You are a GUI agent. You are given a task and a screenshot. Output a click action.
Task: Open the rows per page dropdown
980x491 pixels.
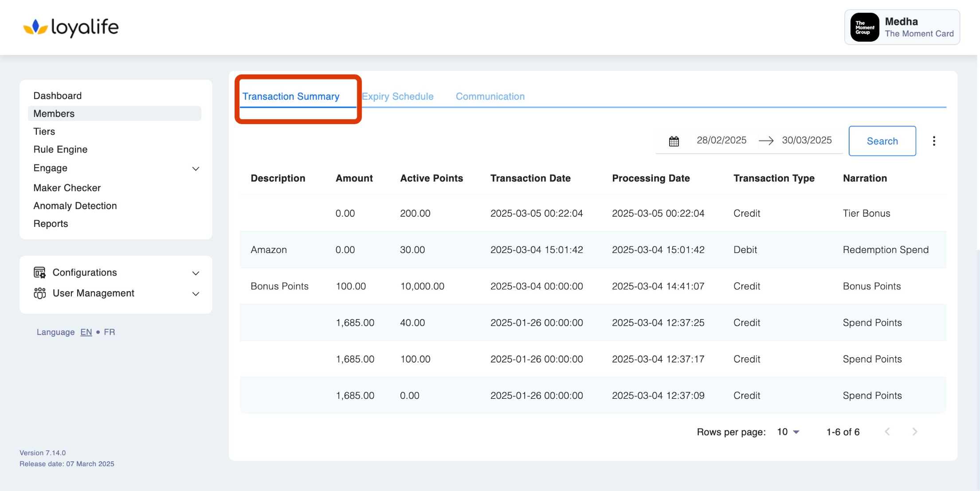(x=788, y=432)
